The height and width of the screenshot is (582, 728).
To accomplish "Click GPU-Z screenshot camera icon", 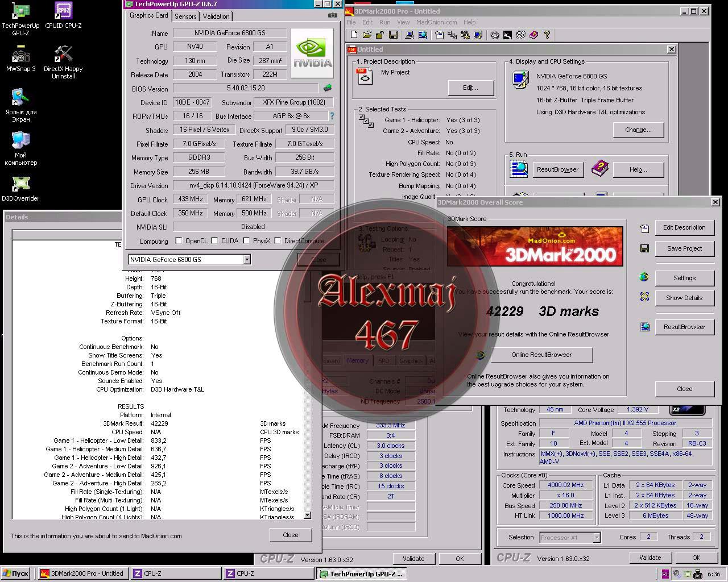I will [x=332, y=15].
